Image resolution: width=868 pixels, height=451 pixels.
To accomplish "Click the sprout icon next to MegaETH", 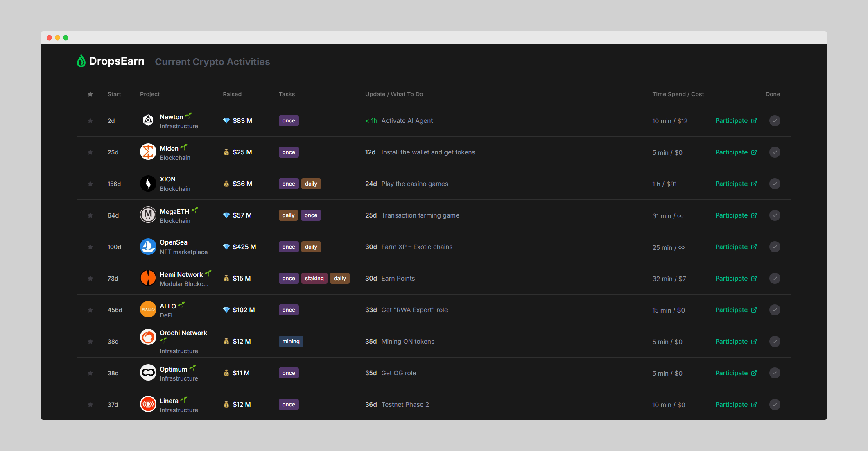I will pyautogui.click(x=194, y=210).
